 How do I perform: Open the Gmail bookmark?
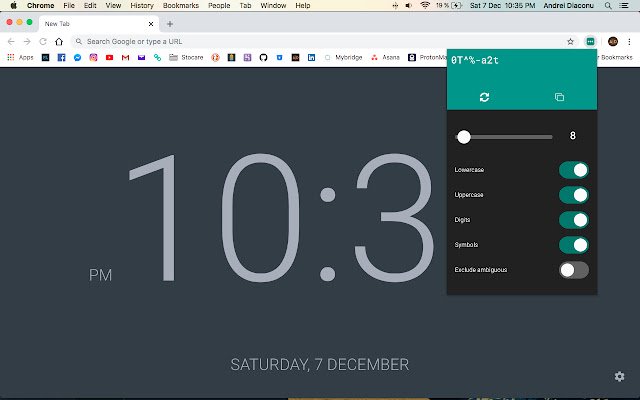pos(125,58)
